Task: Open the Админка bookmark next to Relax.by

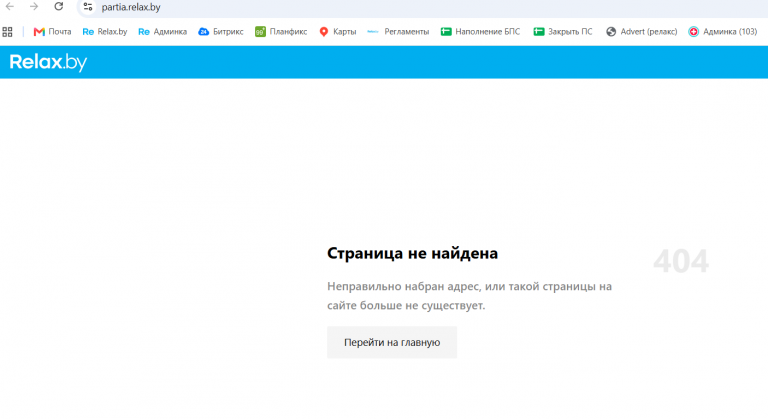Action: [x=163, y=32]
